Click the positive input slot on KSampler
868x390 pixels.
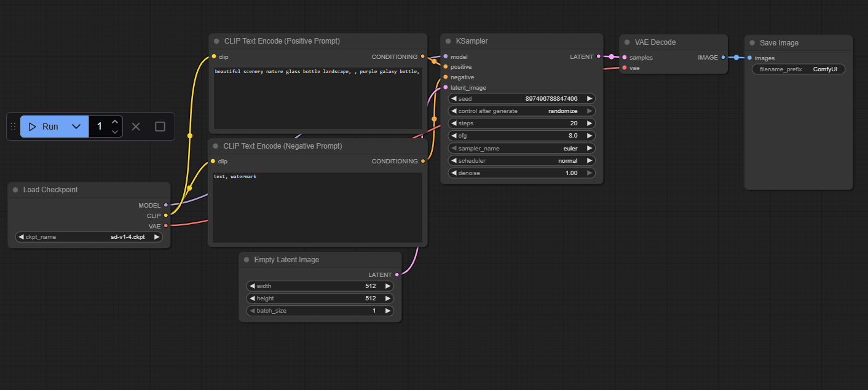click(446, 67)
